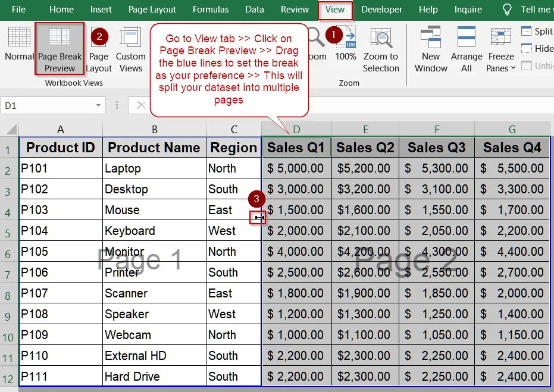Open the Data tab
The image size is (554, 392).
(255, 10)
